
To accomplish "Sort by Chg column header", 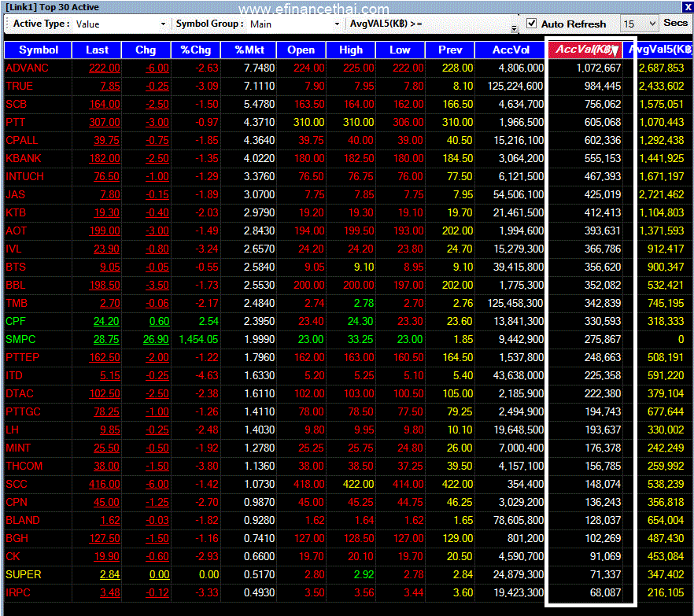I will pos(146,50).
